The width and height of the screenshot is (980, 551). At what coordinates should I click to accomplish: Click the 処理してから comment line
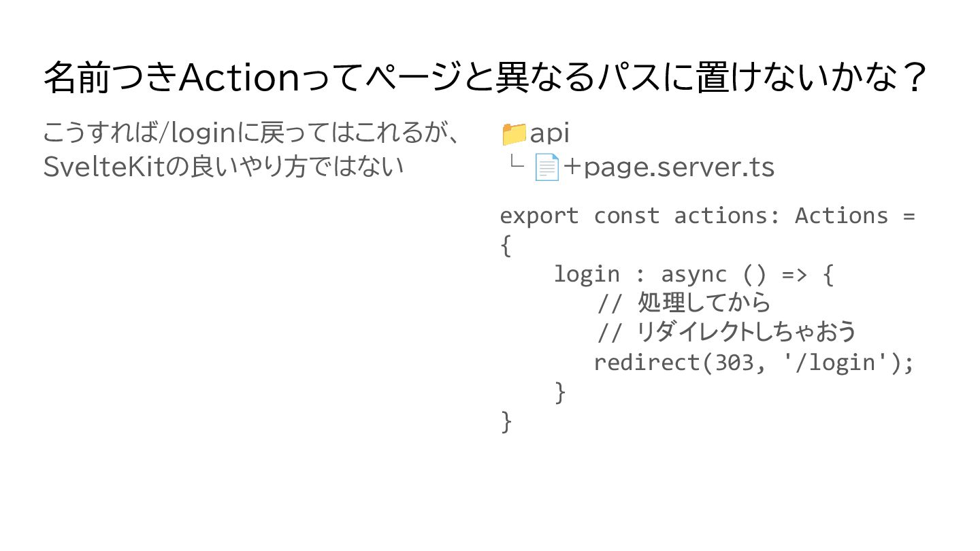point(683,303)
